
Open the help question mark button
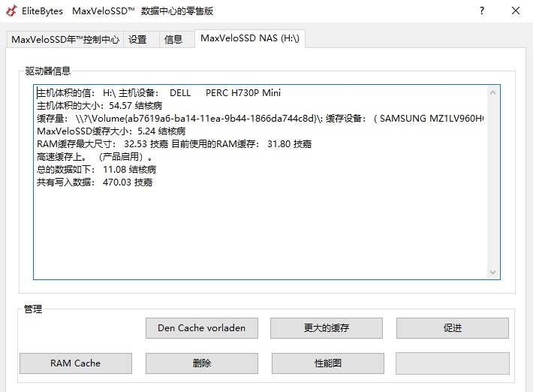point(482,11)
